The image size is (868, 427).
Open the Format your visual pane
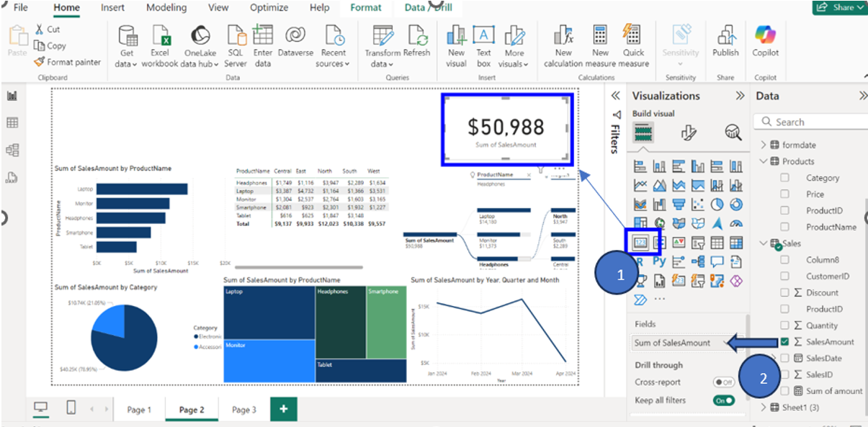coord(689,132)
